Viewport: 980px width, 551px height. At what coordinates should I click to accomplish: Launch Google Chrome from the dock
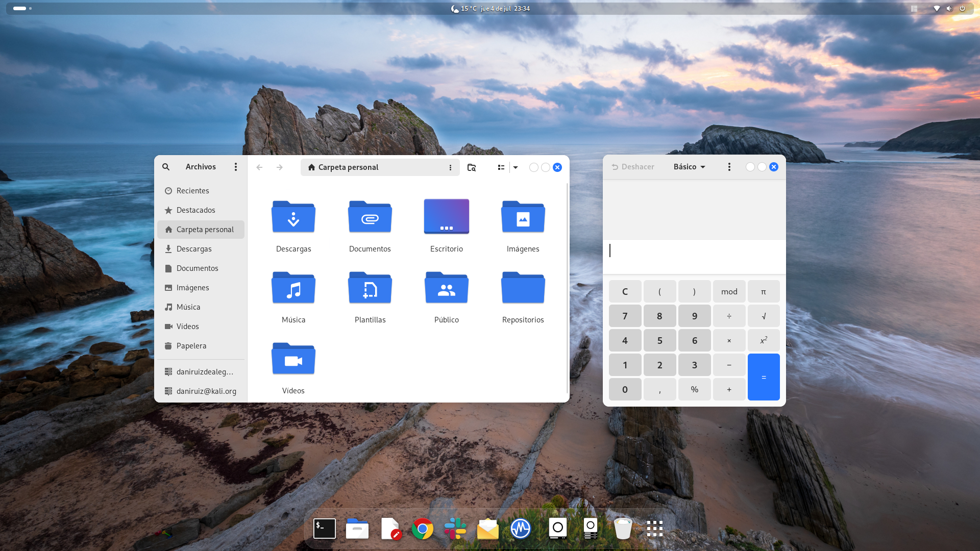[423, 529]
